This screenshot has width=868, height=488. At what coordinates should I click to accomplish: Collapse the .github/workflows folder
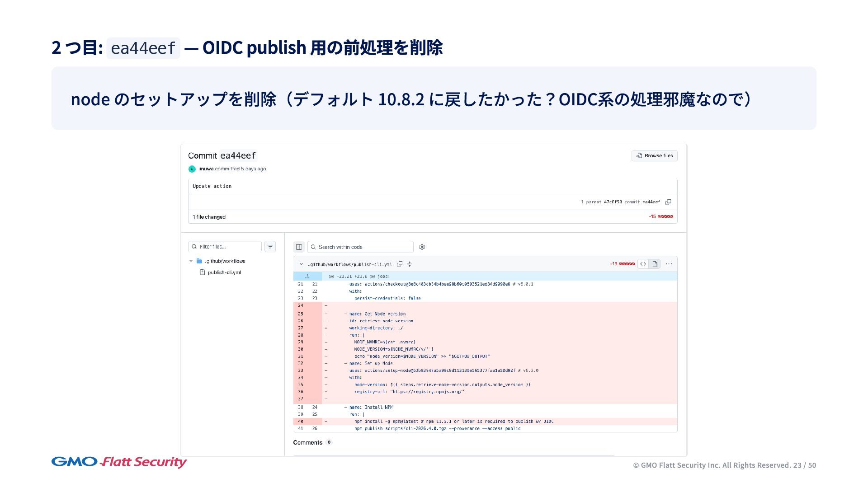[191, 261]
